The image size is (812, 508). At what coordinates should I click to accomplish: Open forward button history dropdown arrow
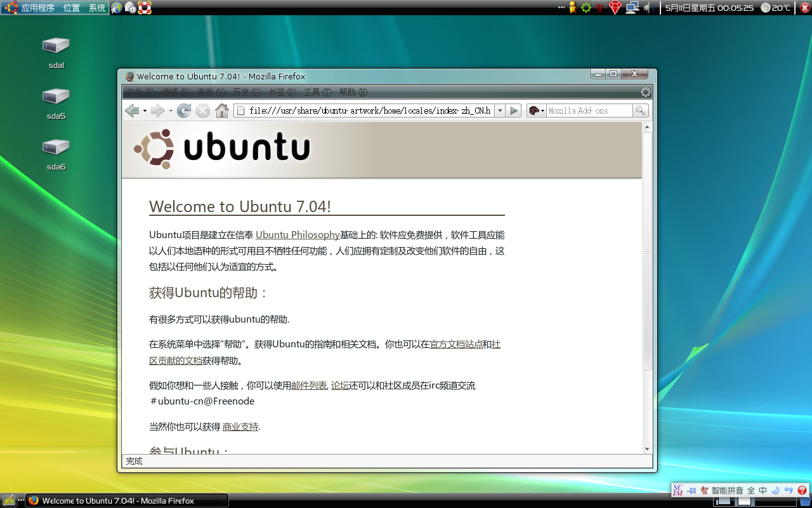click(171, 111)
